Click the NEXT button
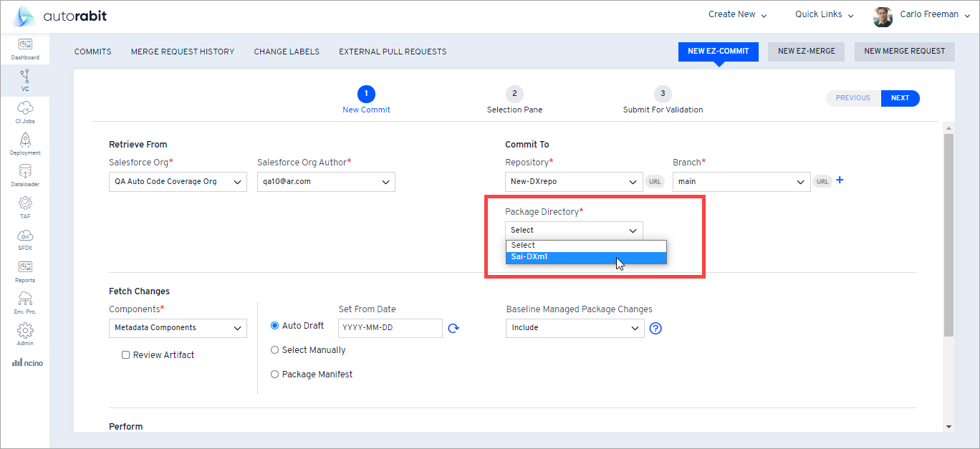The image size is (980, 449). click(x=900, y=97)
